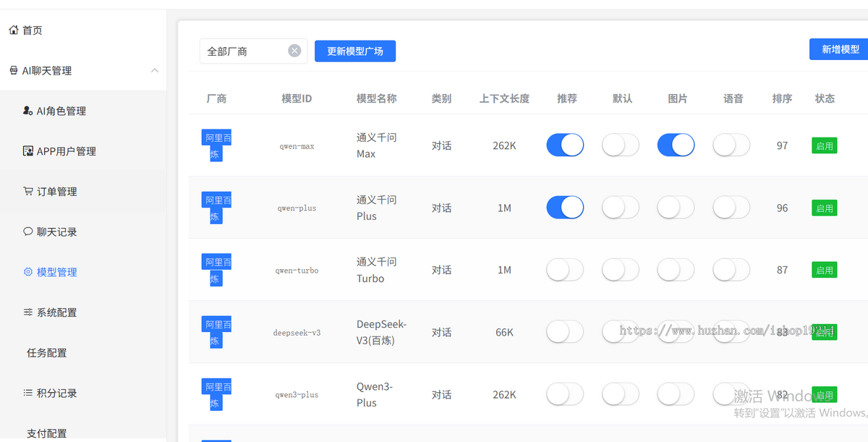Enable 语音 switch for qwen-turbo
Screen dimensions: 868x442
(731, 270)
